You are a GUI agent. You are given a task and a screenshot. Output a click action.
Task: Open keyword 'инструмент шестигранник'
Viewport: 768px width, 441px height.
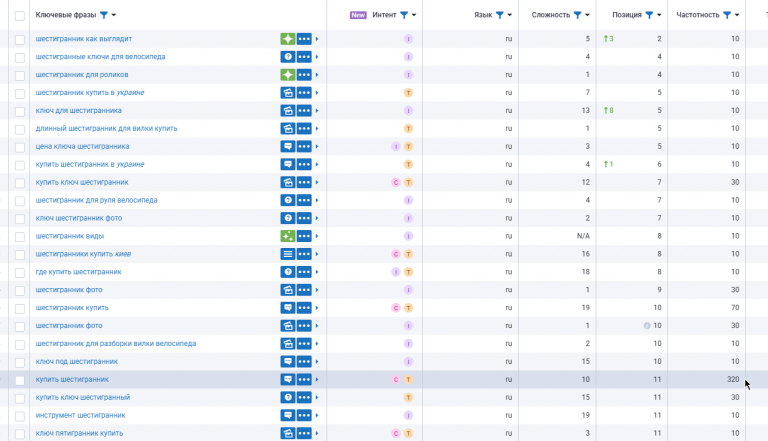(x=80, y=416)
